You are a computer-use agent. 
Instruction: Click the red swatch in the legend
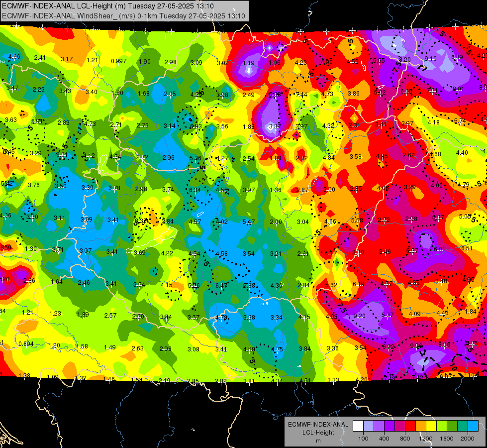click(410, 426)
